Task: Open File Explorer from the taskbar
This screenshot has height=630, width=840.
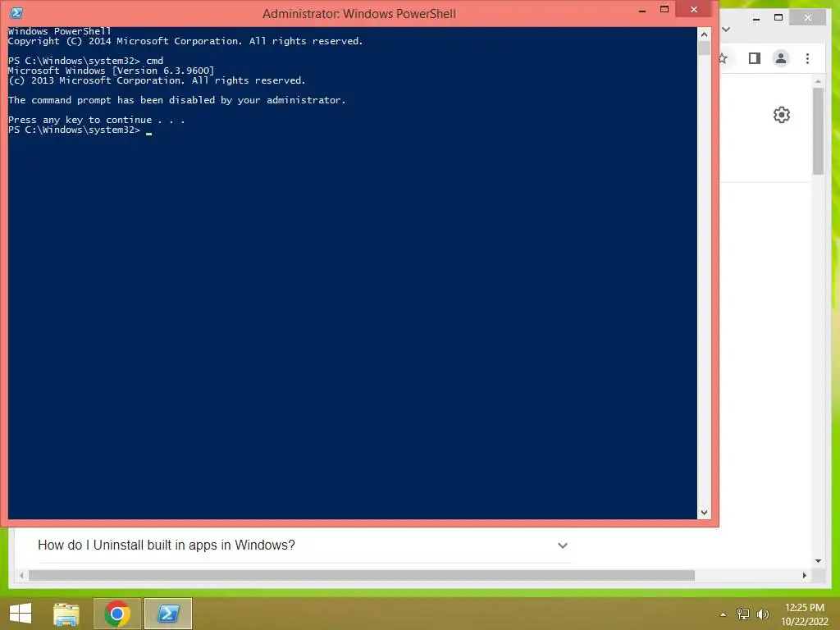Action: pos(66,614)
